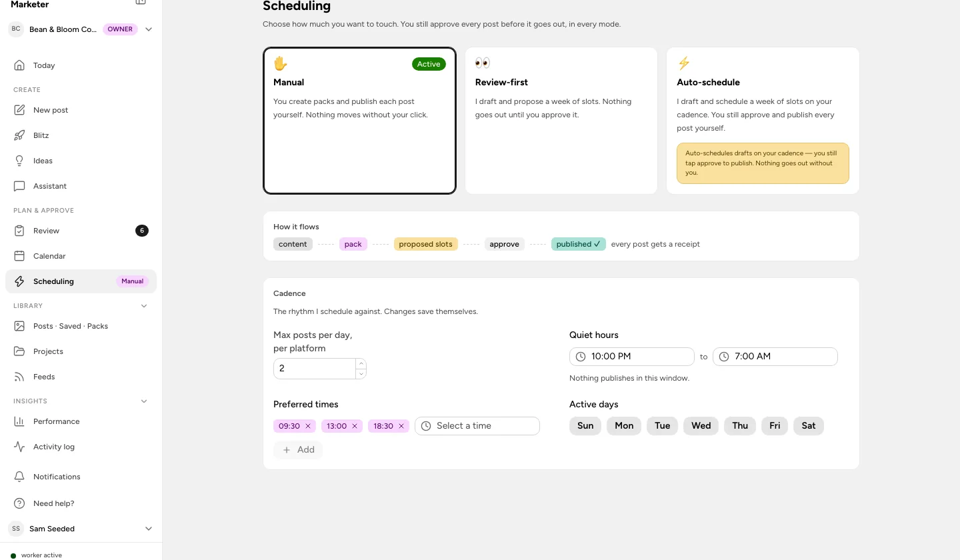Click the Activity log pulse icon
The height and width of the screenshot is (560, 960).
pyautogui.click(x=19, y=447)
